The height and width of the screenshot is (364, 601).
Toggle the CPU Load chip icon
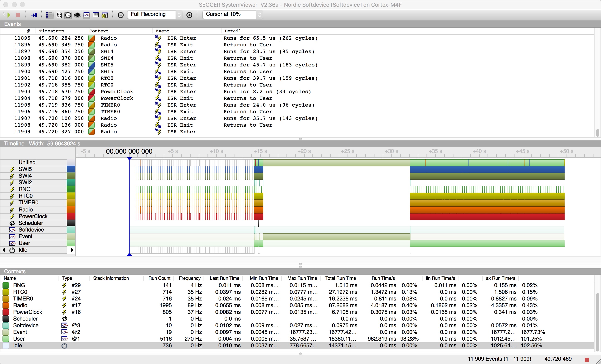tap(77, 15)
